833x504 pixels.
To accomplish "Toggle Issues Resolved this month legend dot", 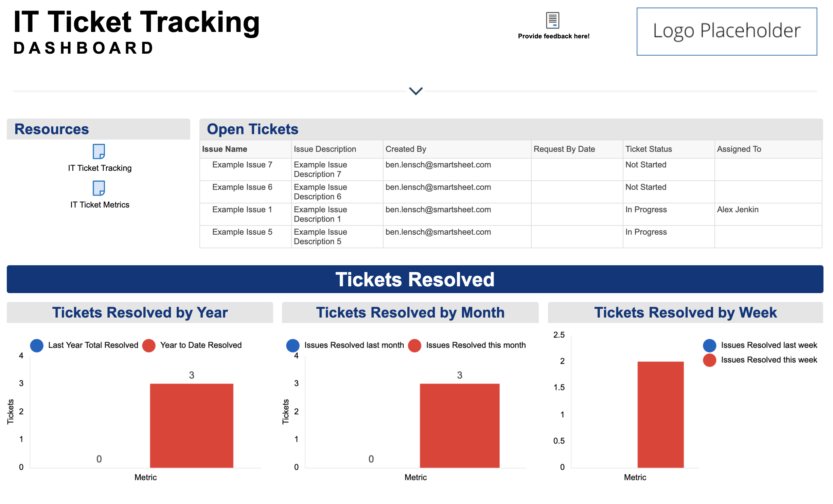I will click(x=414, y=345).
